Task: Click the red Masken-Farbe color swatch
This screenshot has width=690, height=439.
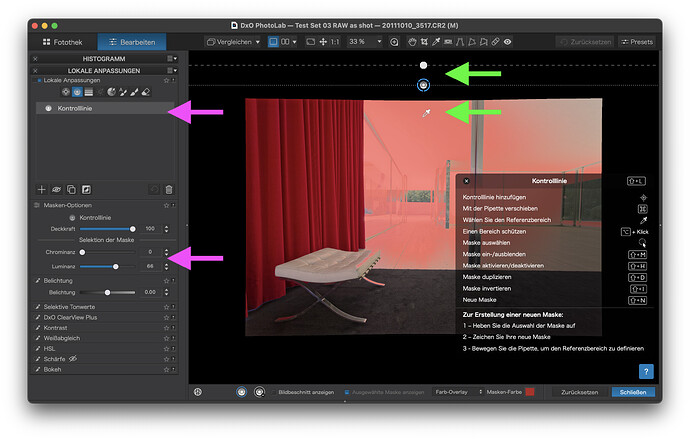Action: pos(530,392)
